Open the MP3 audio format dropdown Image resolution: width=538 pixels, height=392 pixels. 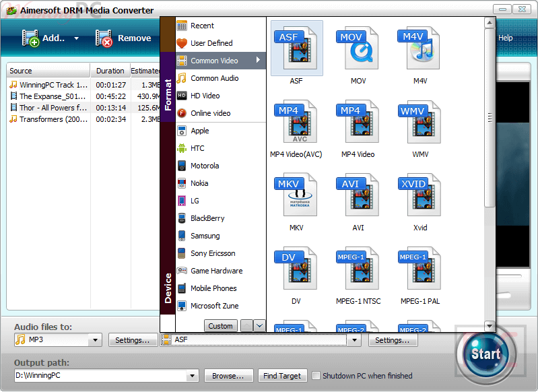pos(95,340)
